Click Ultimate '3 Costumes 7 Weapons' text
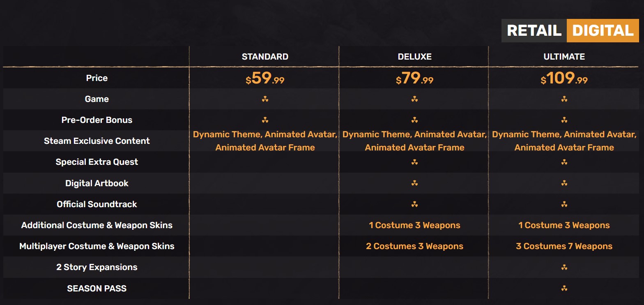 click(564, 246)
